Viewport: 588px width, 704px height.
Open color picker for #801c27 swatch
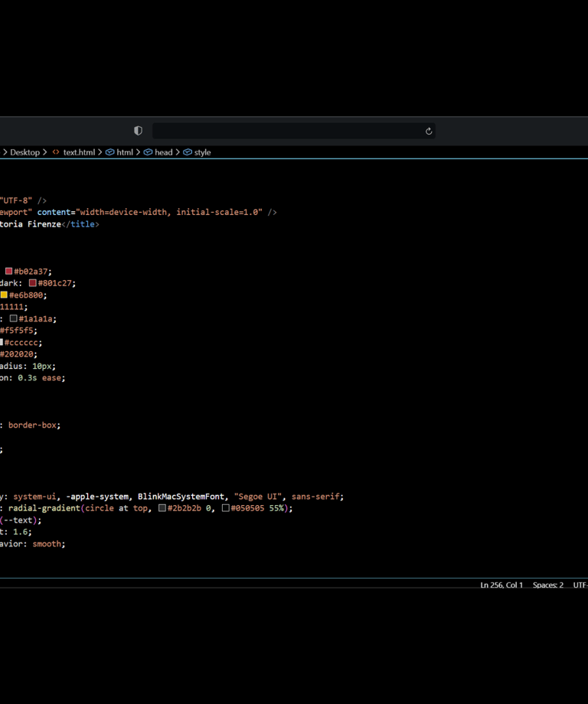(33, 283)
